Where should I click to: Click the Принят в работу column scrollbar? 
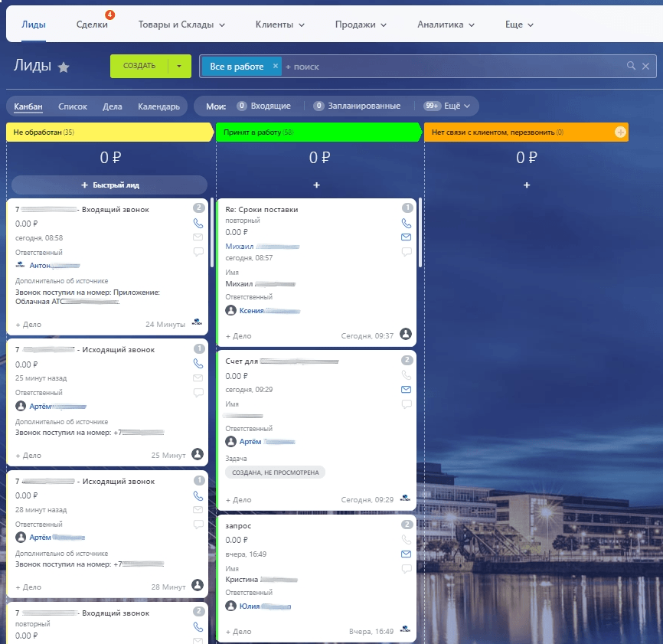click(x=420, y=233)
